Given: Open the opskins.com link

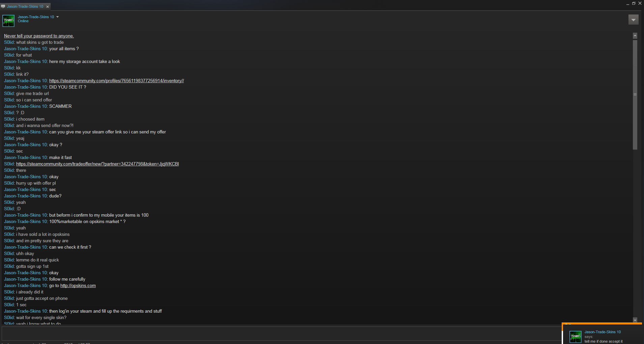Looking at the screenshot, I should pyautogui.click(x=78, y=286).
